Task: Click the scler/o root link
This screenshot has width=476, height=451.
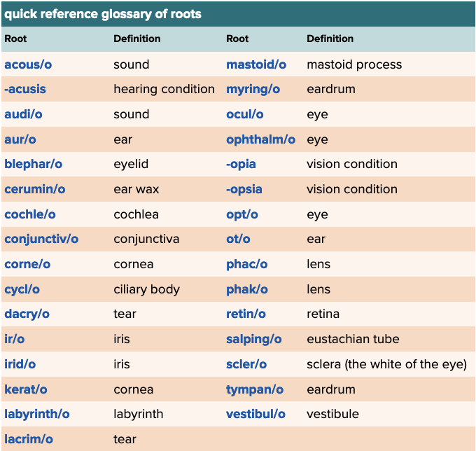Action: coord(246,364)
